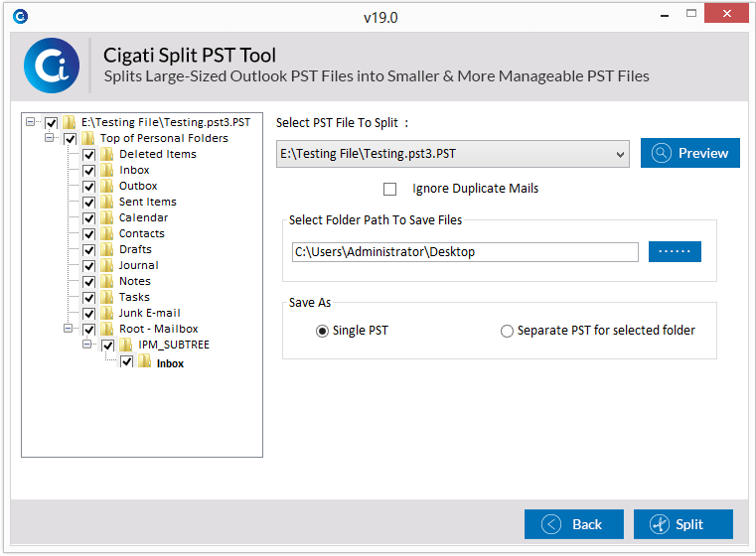
Task: Close the Cigati Split PST window
Action: pos(726,14)
